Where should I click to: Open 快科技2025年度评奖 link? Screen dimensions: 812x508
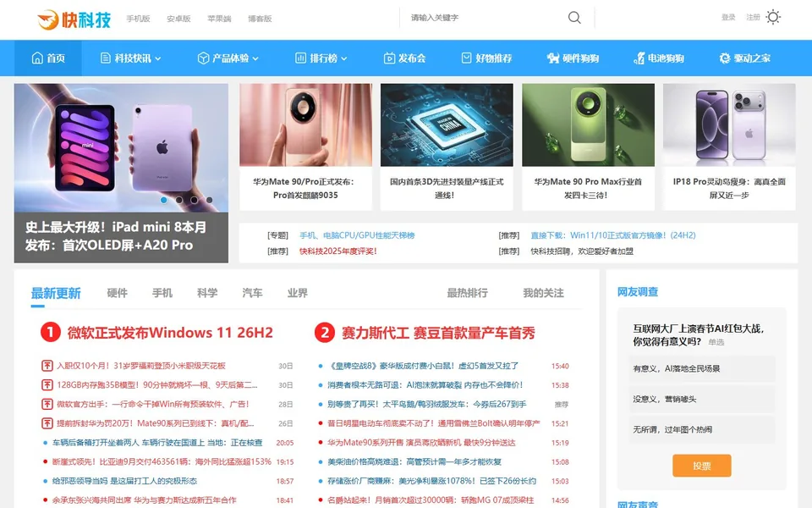338,251
